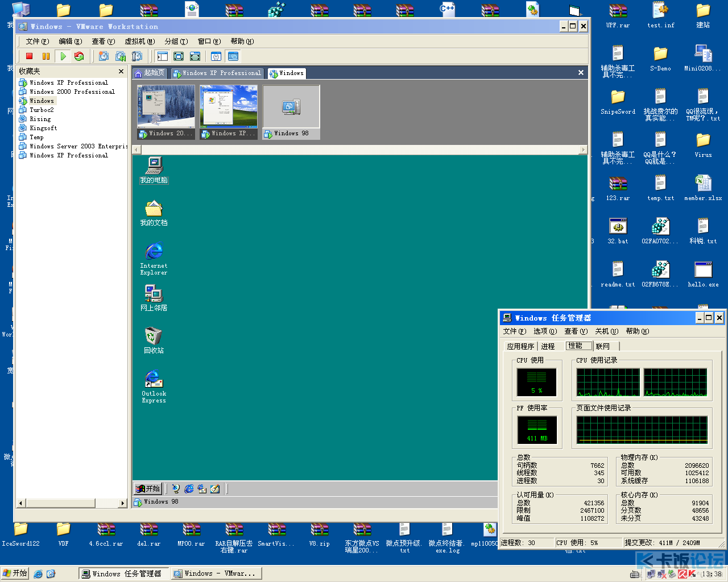Select Turboc2 in the favorites list
The width and height of the screenshot is (728, 582).
point(36,110)
